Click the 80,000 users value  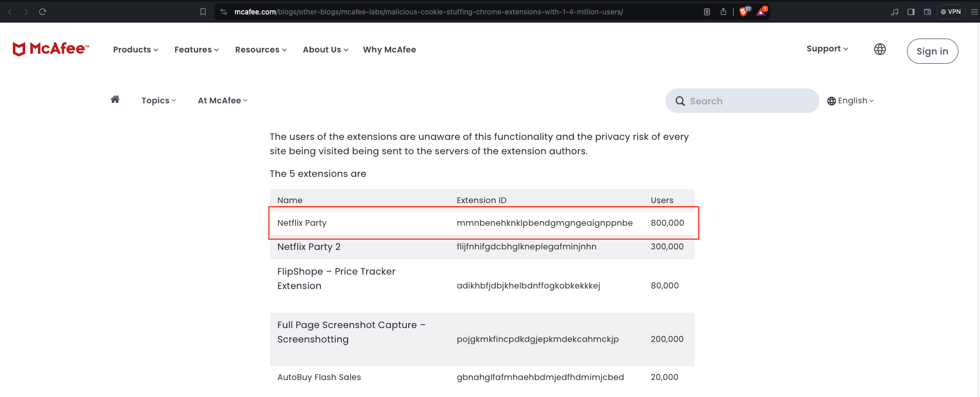665,286
